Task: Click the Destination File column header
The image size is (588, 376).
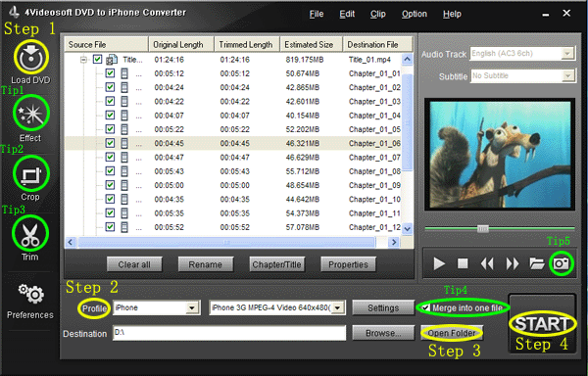Action: coord(377,45)
